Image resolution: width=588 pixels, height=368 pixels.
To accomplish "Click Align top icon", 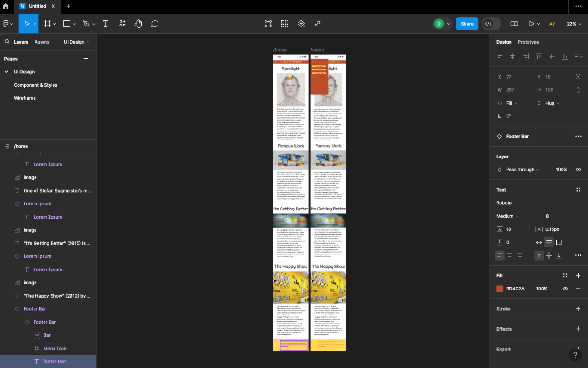I will tap(539, 56).
